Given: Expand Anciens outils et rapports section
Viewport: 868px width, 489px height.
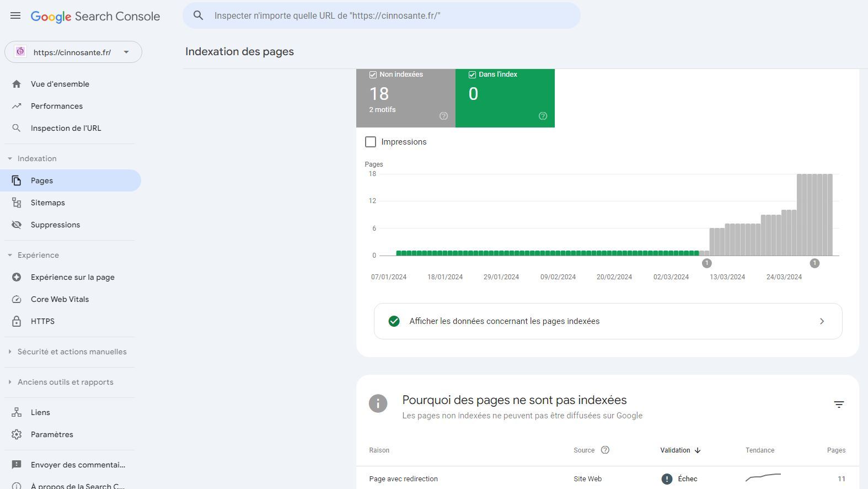Looking at the screenshot, I should [65, 382].
